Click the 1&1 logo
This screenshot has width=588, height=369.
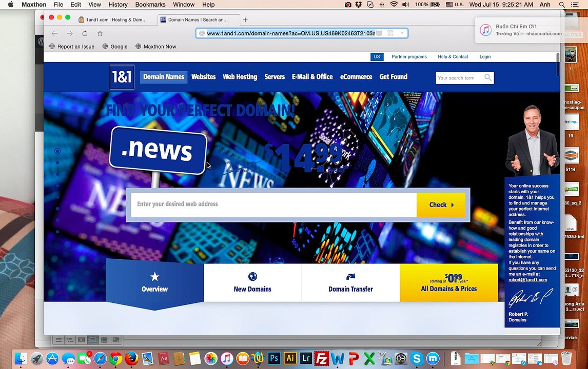coord(122,77)
